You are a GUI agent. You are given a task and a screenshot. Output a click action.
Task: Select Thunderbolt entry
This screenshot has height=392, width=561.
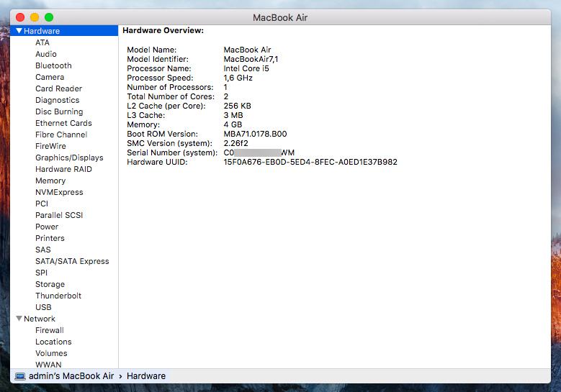tap(58, 296)
